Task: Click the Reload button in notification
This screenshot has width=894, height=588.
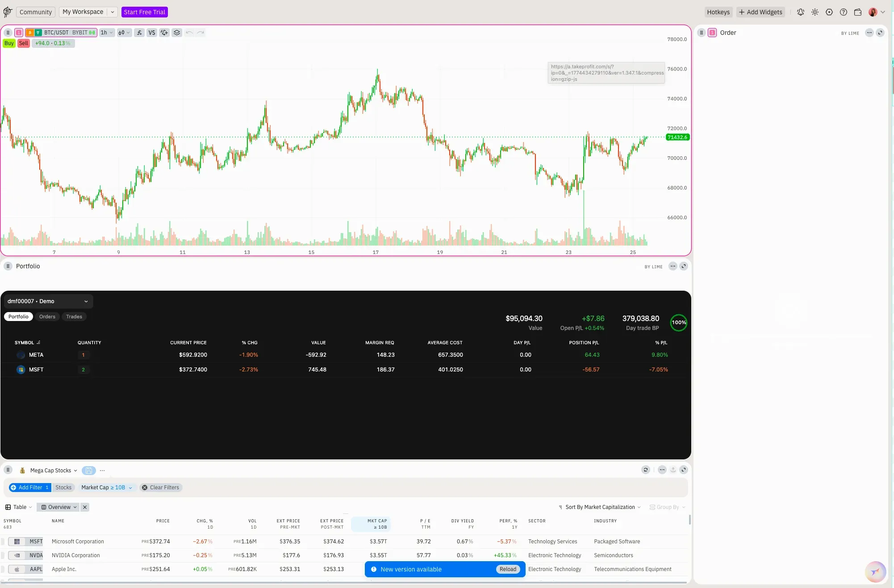Action: (508, 569)
